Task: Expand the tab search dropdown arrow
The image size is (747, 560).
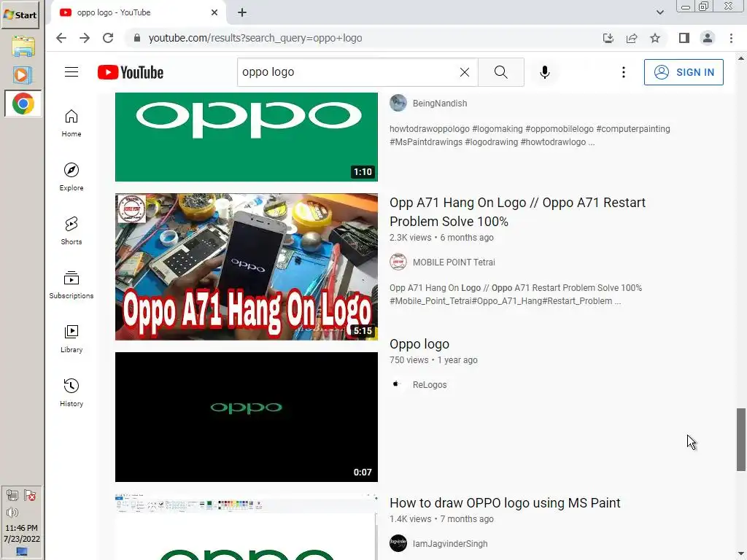Action: pyautogui.click(x=659, y=12)
